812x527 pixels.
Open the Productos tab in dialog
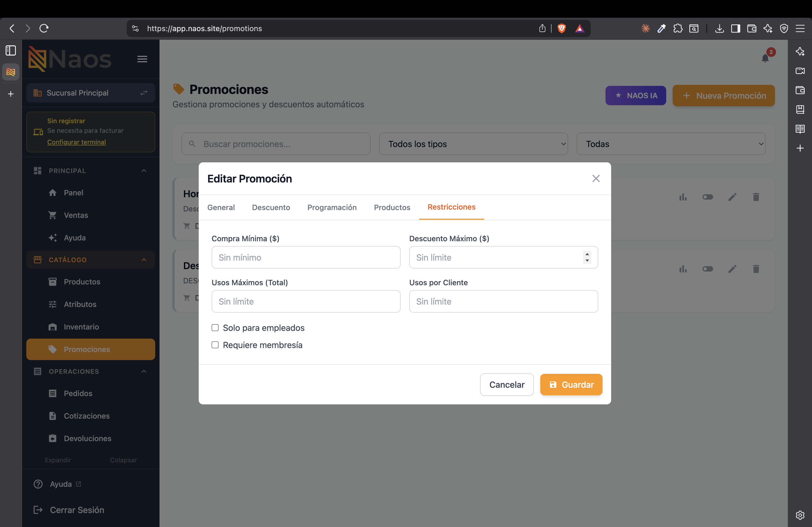(392, 207)
